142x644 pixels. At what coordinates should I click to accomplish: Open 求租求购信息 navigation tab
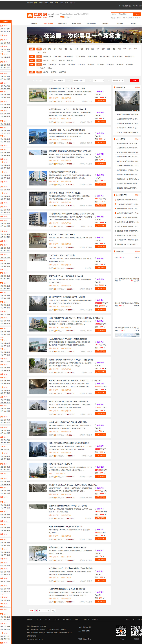coord(91,23)
